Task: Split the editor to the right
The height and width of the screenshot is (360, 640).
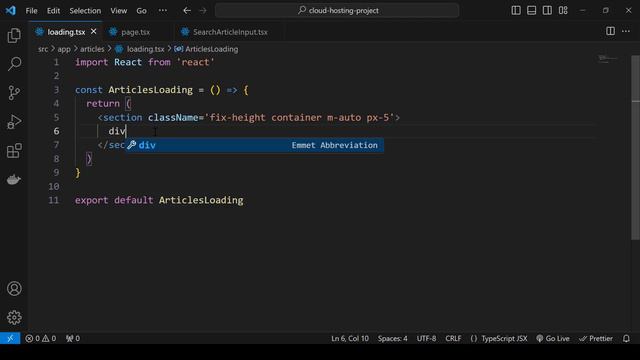Action: 610,31
